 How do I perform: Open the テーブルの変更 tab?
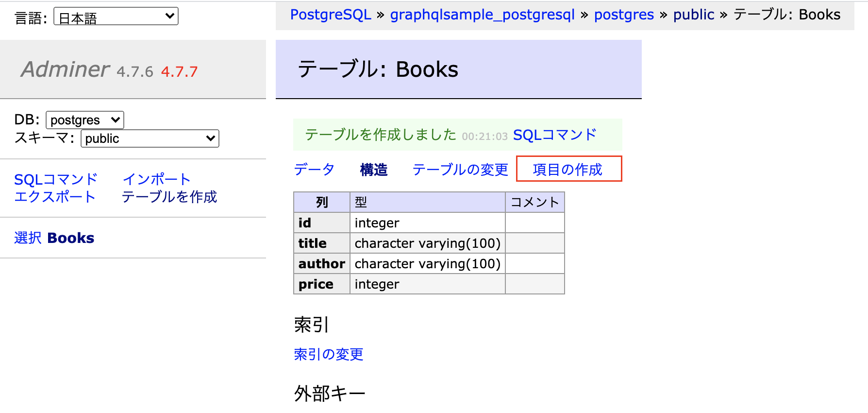(460, 170)
